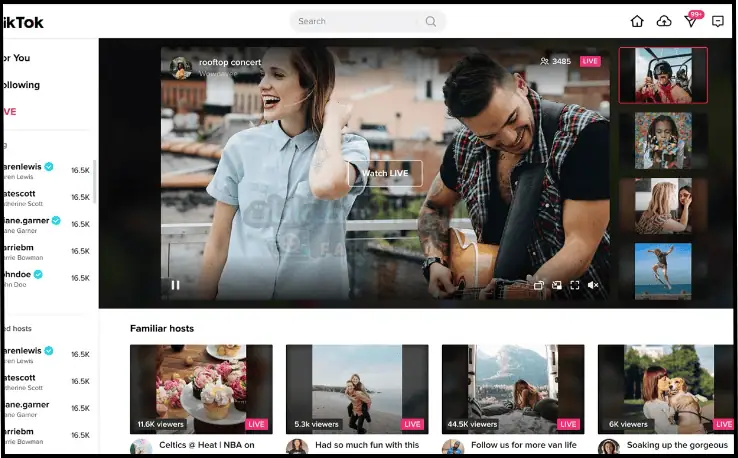Select the beach jumping live thumbnail
The image size is (738, 458).
pos(662,271)
